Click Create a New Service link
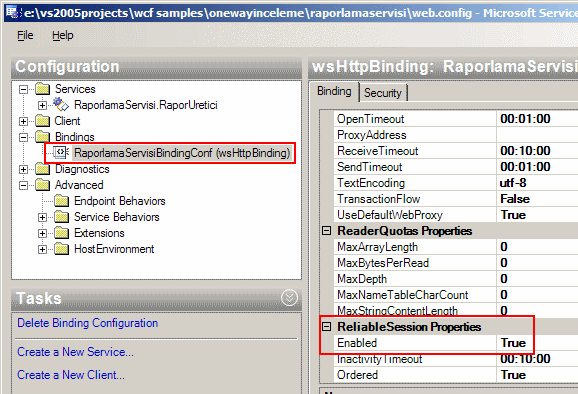Image resolution: width=578 pixels, height=394 pixels. point(75,352)
